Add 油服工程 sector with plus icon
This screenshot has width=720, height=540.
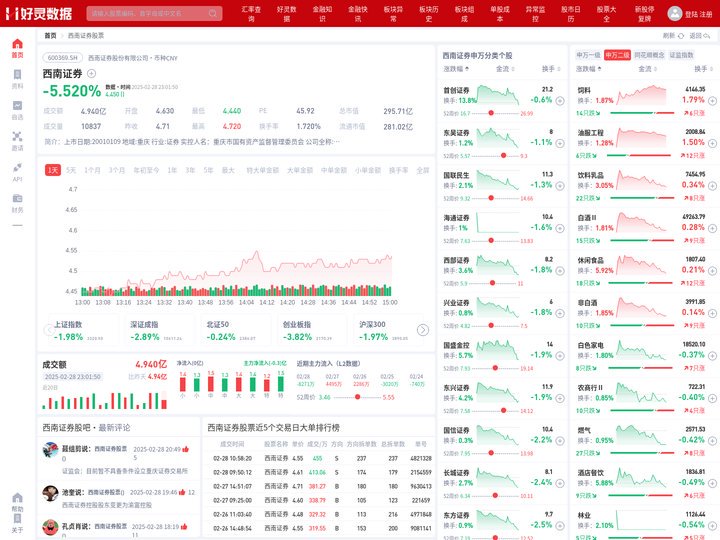[712, 143]
